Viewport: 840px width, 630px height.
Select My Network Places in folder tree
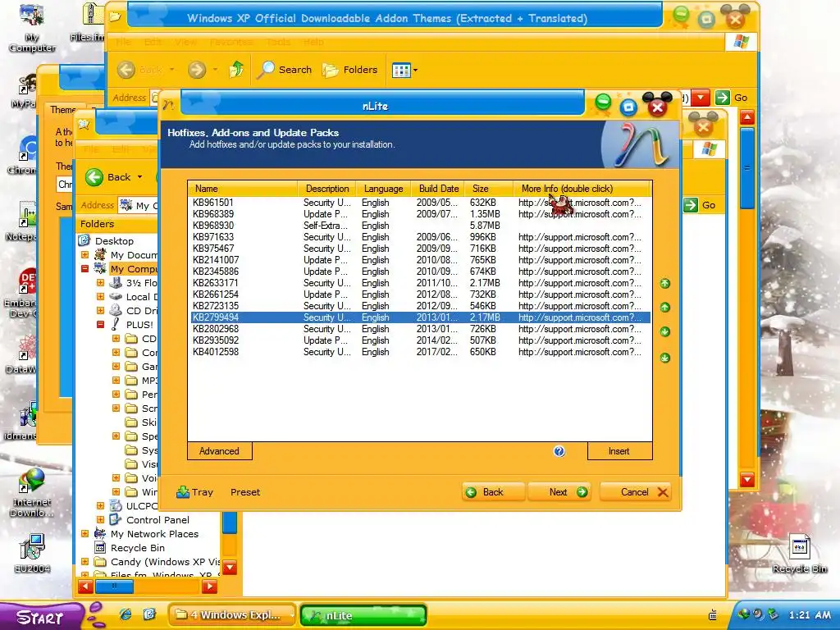point(154,533)
